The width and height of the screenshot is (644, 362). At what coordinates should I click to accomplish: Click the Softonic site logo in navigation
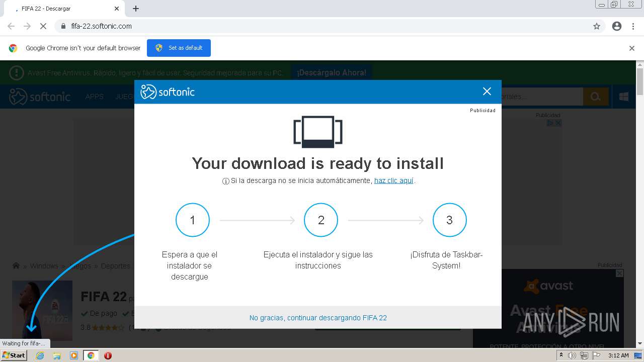pos(40,97)
